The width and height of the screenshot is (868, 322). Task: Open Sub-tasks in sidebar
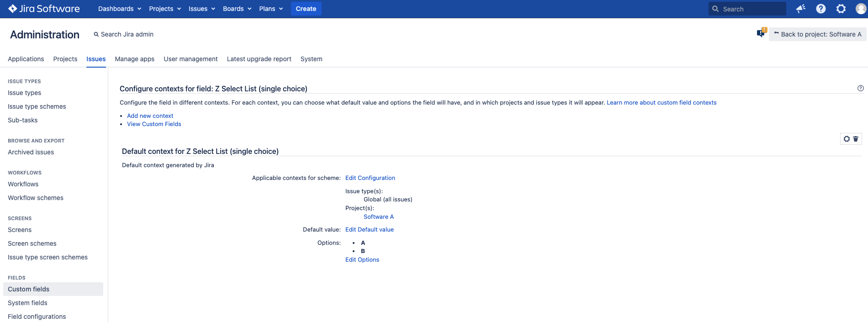pyautogui.click(x=23, y=120)
